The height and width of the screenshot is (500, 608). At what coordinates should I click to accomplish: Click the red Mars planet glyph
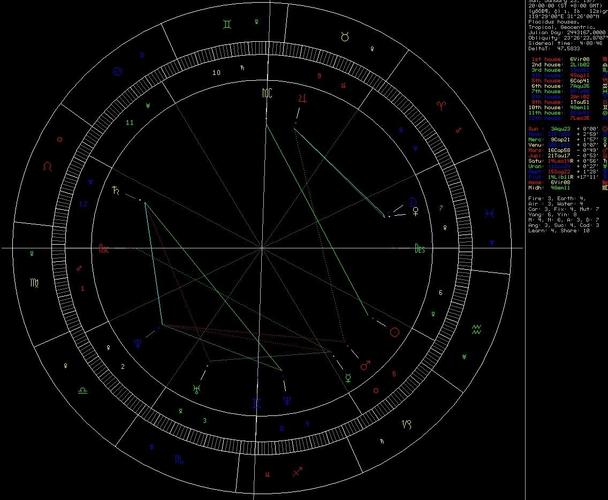tap(365, 365)
